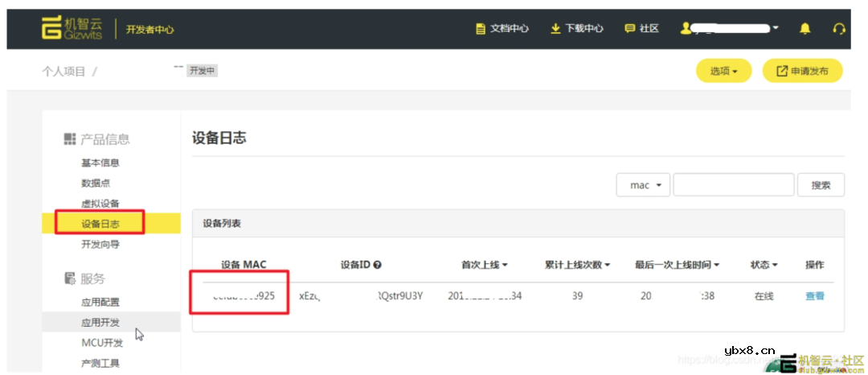The width and height of the screenshot is (868, 375).
Task: Expand the 选项 dropdown button
Action: (723, 71)
